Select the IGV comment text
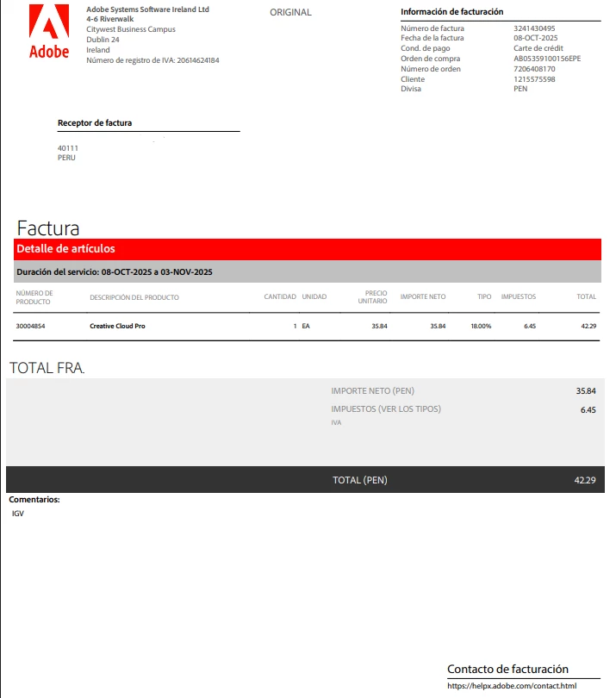 (x=18, y=514)
